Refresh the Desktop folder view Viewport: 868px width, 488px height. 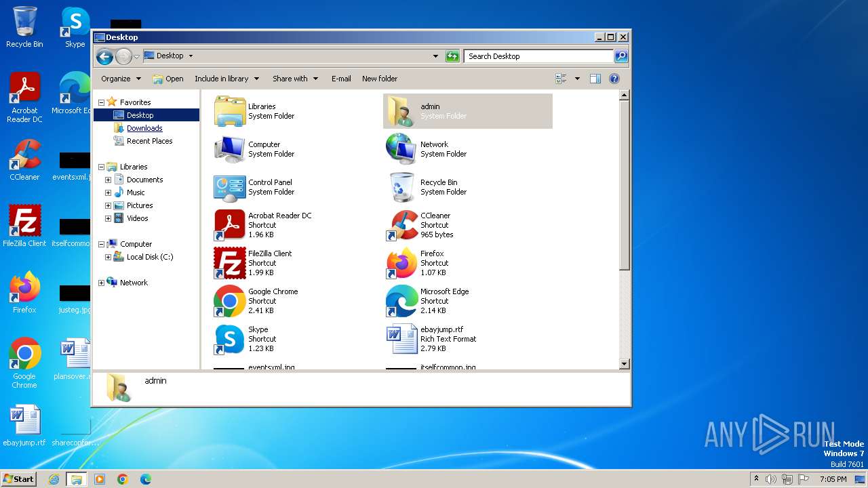pos(452,56)
